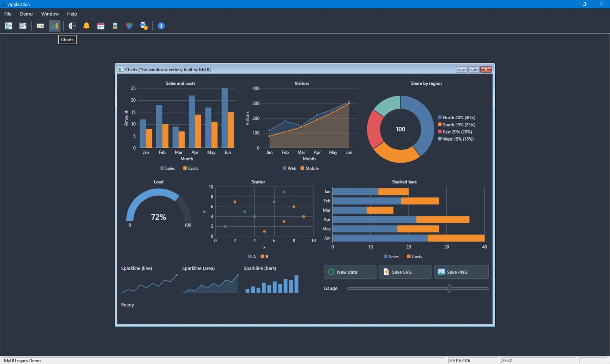
Task: Click the Web legend entry in Visitors chart
Action: click(289, 168)
